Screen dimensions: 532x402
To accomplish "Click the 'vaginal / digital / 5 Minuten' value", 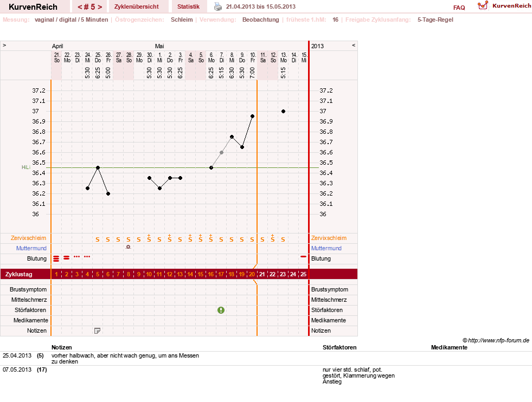I will coord(71,20).
